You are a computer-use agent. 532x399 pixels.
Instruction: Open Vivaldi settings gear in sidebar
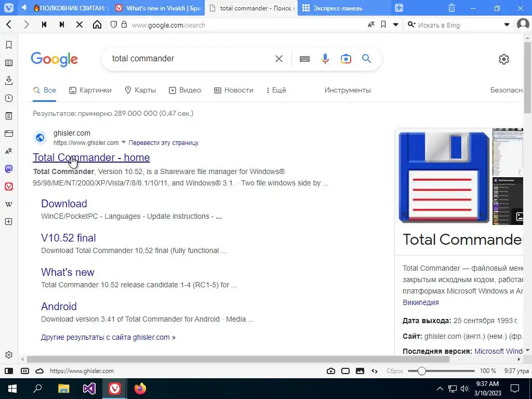[x=9, y=354]
